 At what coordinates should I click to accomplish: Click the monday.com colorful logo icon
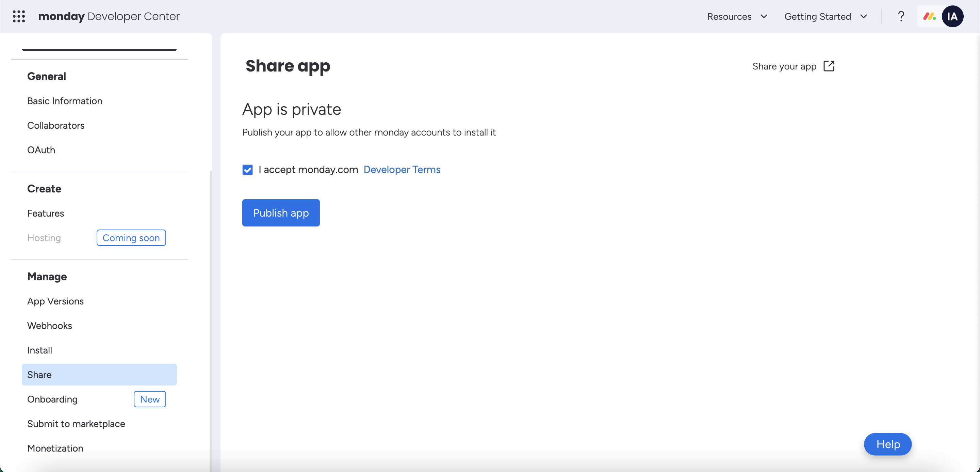929,16
